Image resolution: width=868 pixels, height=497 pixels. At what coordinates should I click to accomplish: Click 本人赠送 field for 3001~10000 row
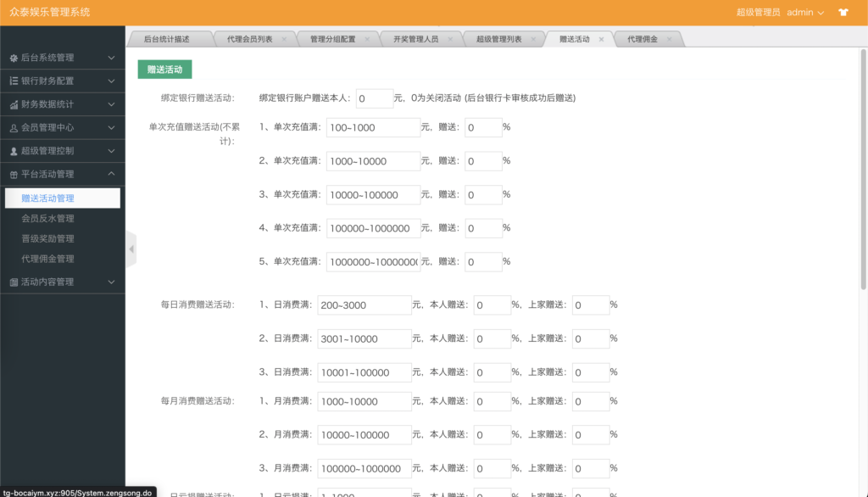click(492, 339)
